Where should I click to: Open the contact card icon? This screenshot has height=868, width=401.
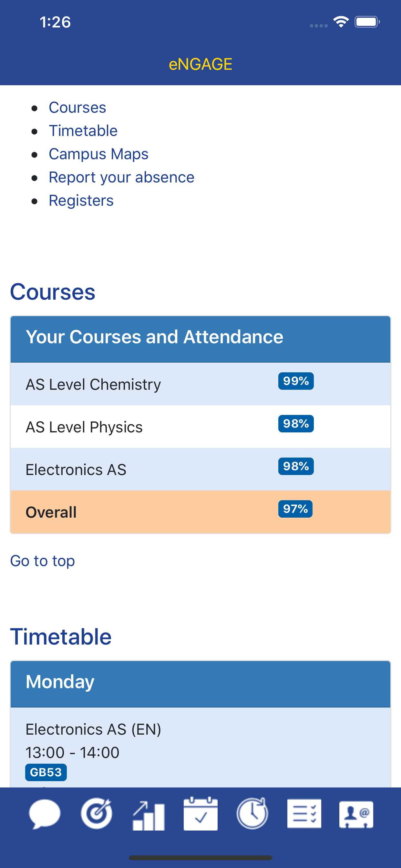click(356, 814)
